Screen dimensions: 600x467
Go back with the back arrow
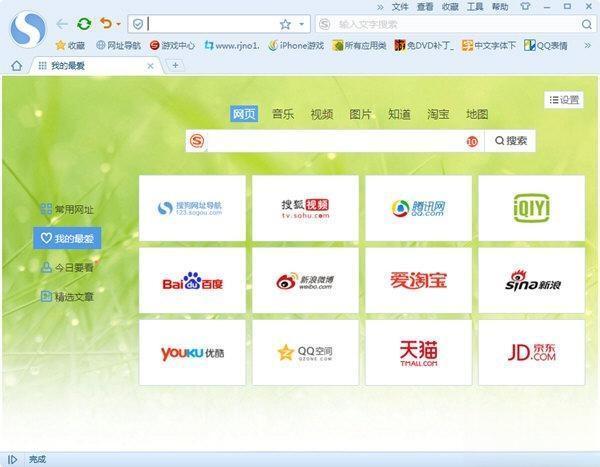pos(62,24)
